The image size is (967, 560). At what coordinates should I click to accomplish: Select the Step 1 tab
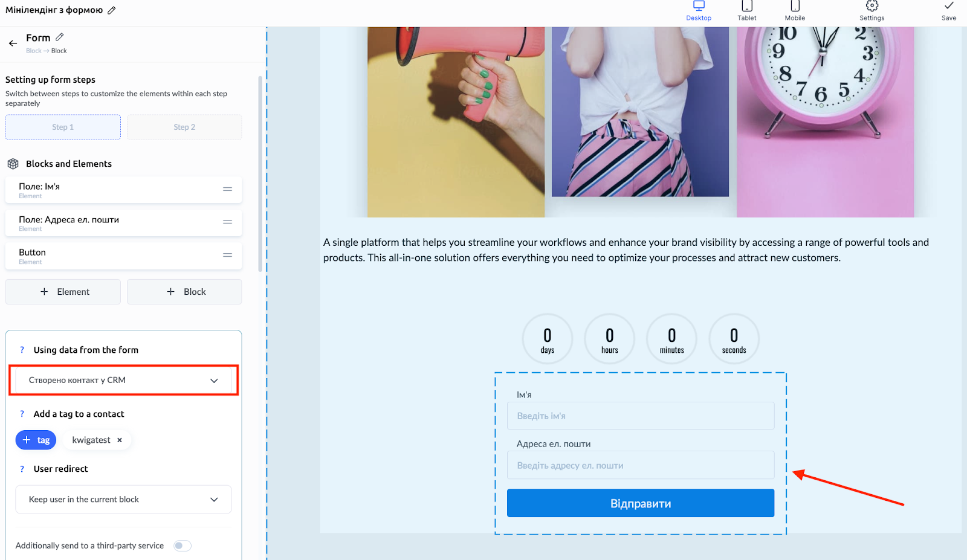click(63, 127)
